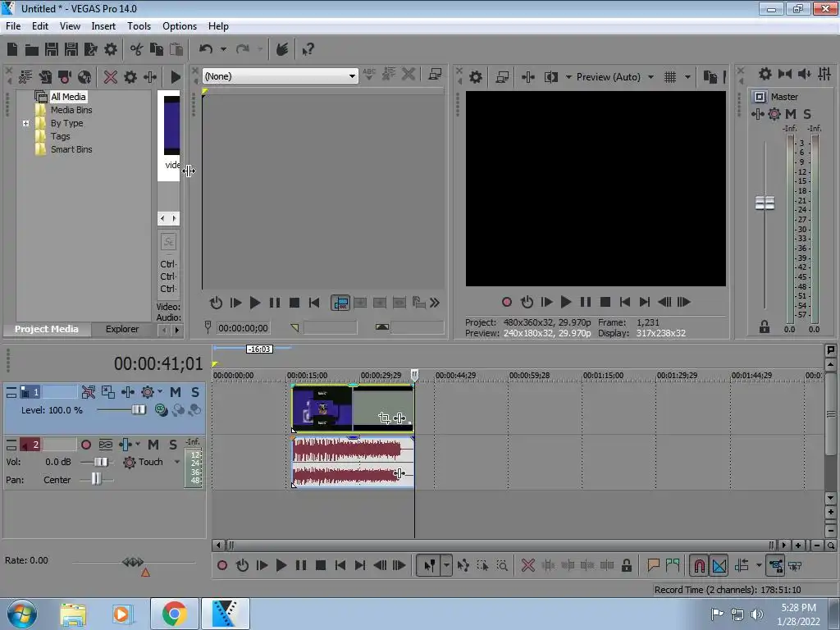Open video preview settings gear
Image resolution: width=840 pixels, height=630 pixels.
click(475, 77)
